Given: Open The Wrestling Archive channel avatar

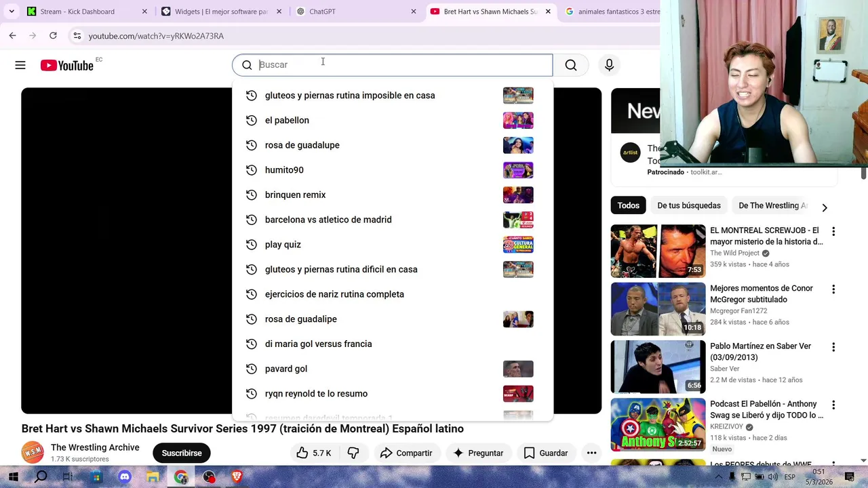Looking at the screenshot, I should click(x=33, y=453).
